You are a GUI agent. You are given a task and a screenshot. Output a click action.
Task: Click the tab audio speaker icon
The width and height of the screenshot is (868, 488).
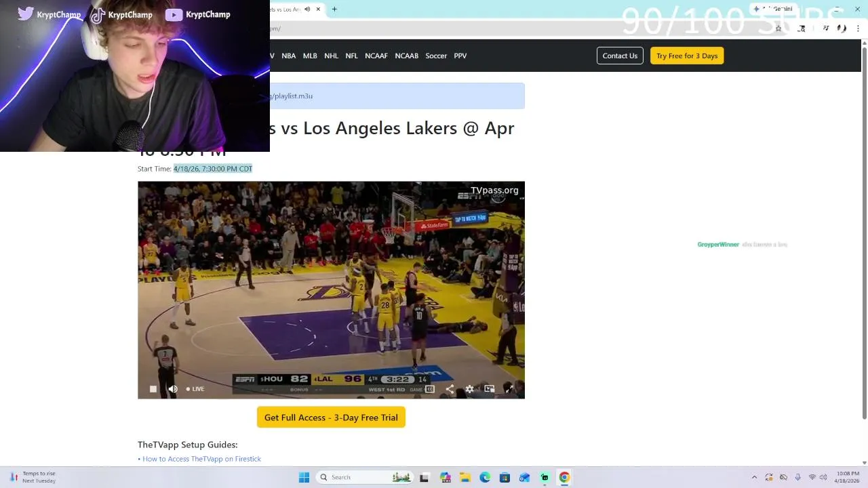pyautogui.click(x=307, y=9)
